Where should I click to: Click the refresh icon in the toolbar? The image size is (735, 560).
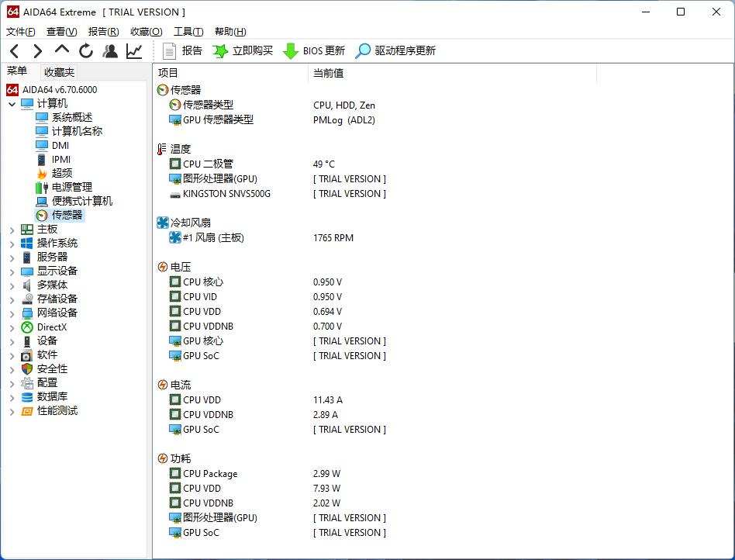point(85,50)
